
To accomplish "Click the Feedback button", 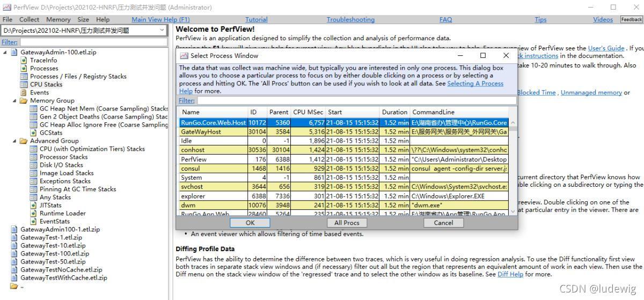I will (x=631, y=19).
